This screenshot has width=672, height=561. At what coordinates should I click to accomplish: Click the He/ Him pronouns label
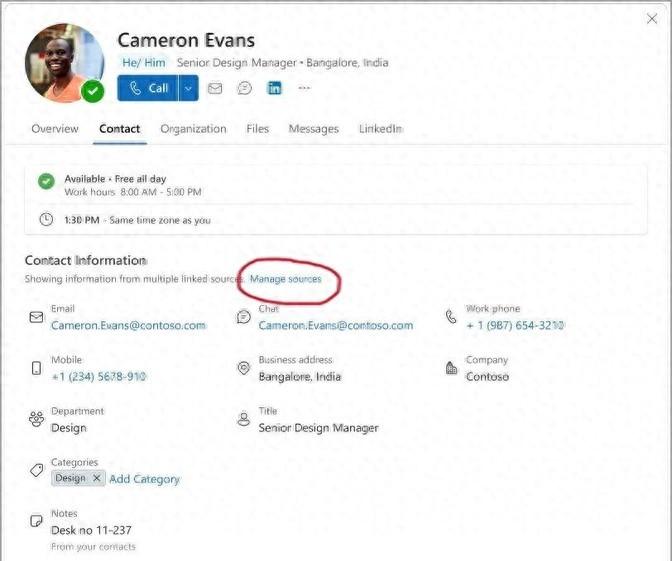(144, 63)
